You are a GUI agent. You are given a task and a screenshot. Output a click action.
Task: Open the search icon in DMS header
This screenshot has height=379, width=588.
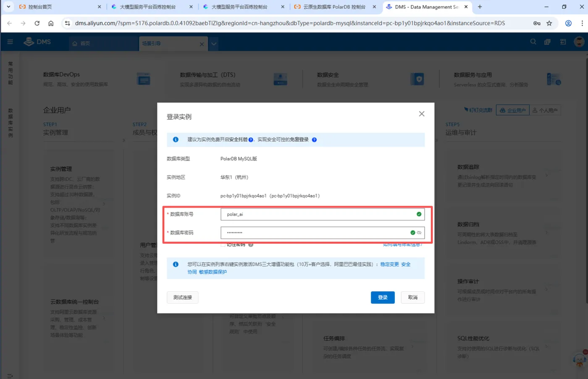pos(533,42)
